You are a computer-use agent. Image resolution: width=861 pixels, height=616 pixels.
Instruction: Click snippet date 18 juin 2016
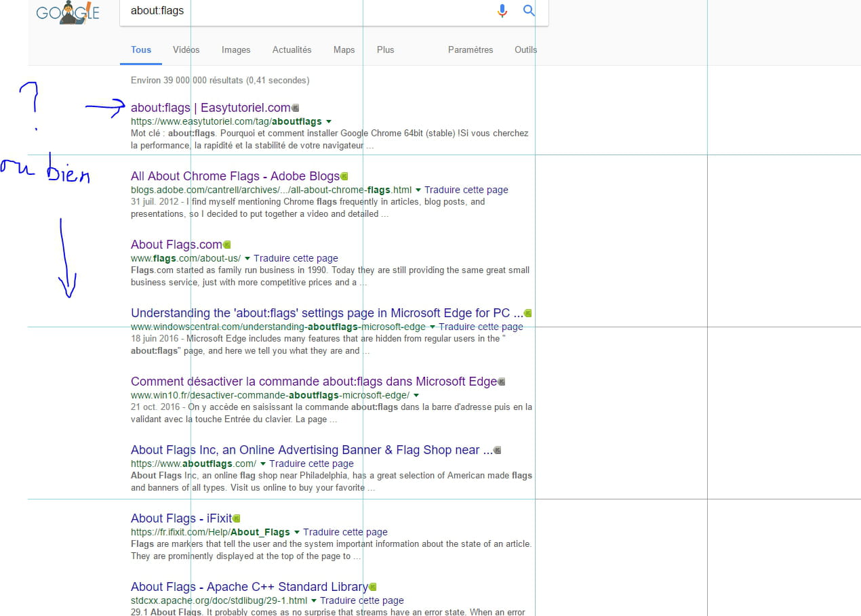pyautogui.click(x=155, y=339)
